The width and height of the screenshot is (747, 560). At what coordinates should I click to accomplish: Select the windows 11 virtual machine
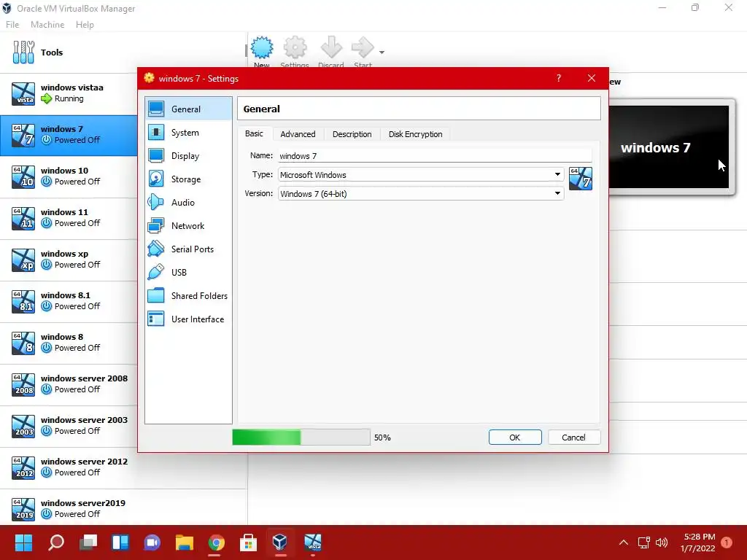(69, 218)
